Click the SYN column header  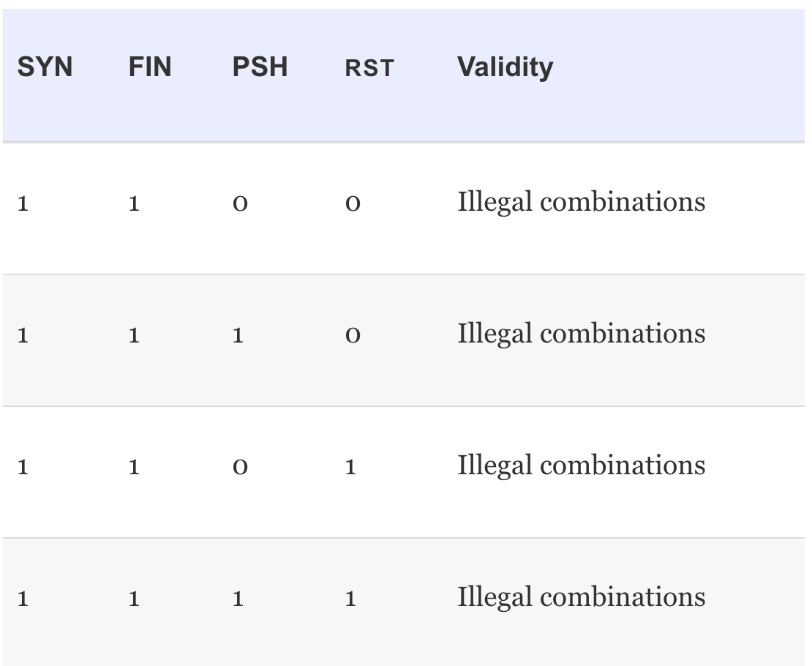tap(45, 67)
